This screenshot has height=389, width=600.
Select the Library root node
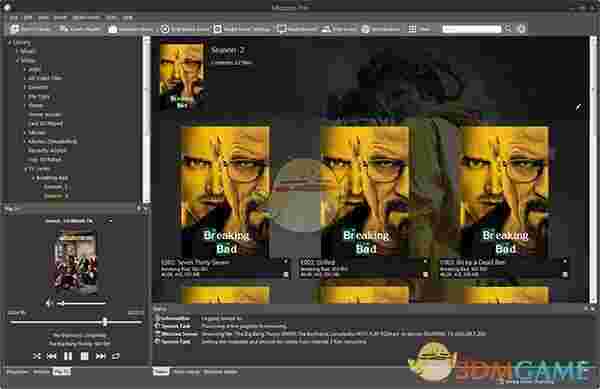(x=22, y=42)
